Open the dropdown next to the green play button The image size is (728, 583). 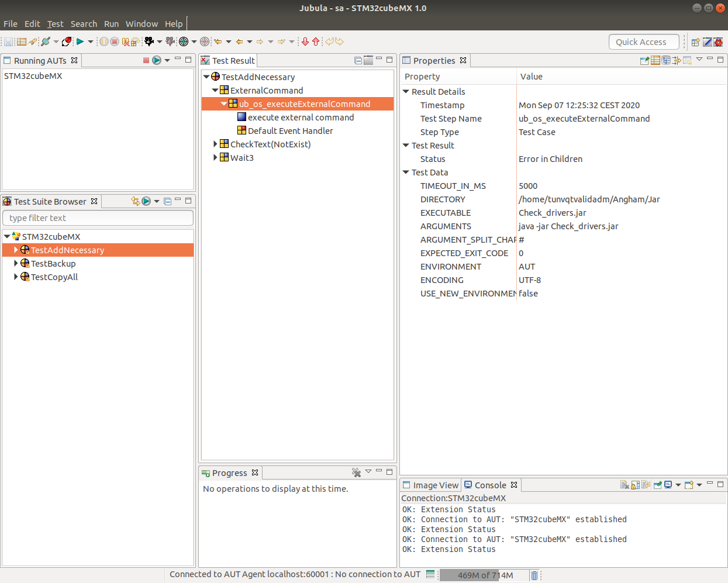coord(91,42)
